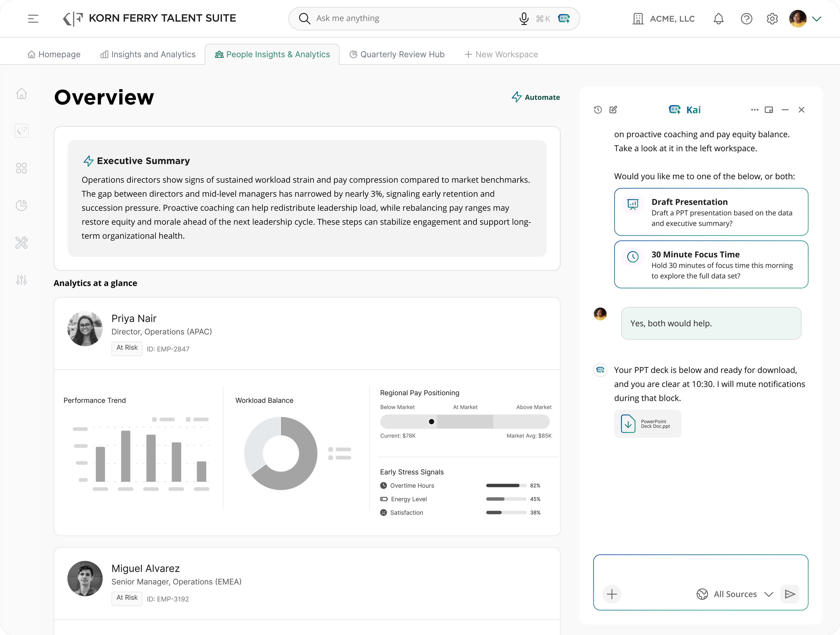Open chat history in Kai panel

point(598,110)
